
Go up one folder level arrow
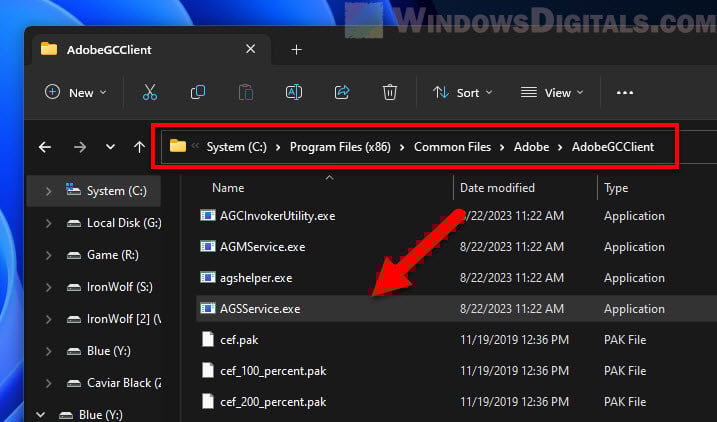(x=139, y=147)
